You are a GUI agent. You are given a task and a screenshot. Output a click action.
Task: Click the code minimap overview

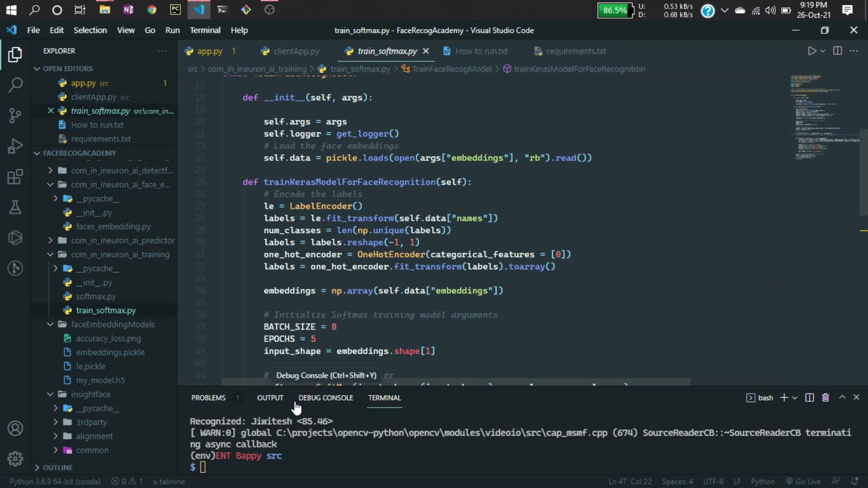(x=825, y=117)
